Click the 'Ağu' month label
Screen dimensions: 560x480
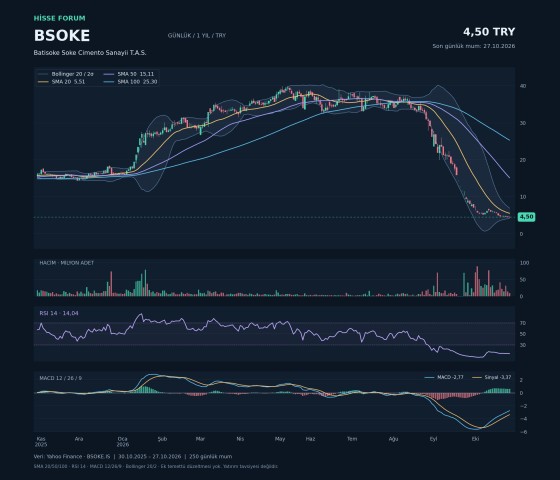[x=393, y=439]
